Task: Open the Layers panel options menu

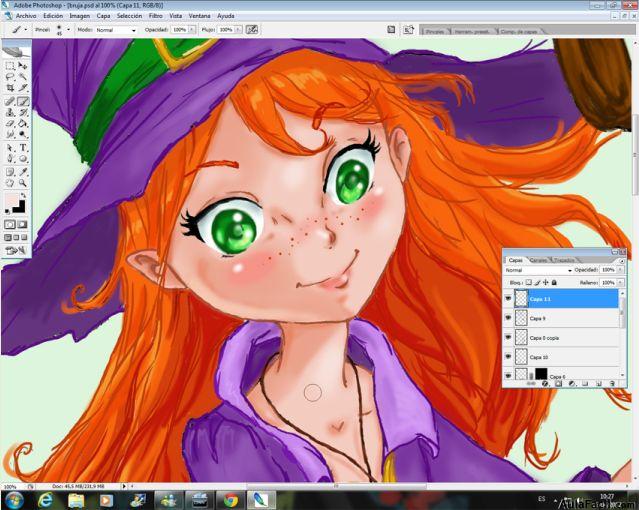Action: [622, 261]
